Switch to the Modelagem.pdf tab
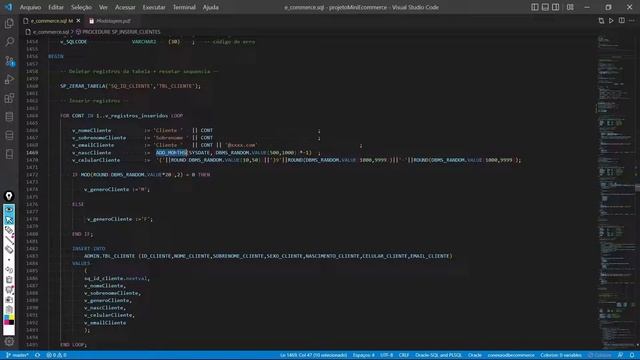640x360 pixels. pos(110,21)
